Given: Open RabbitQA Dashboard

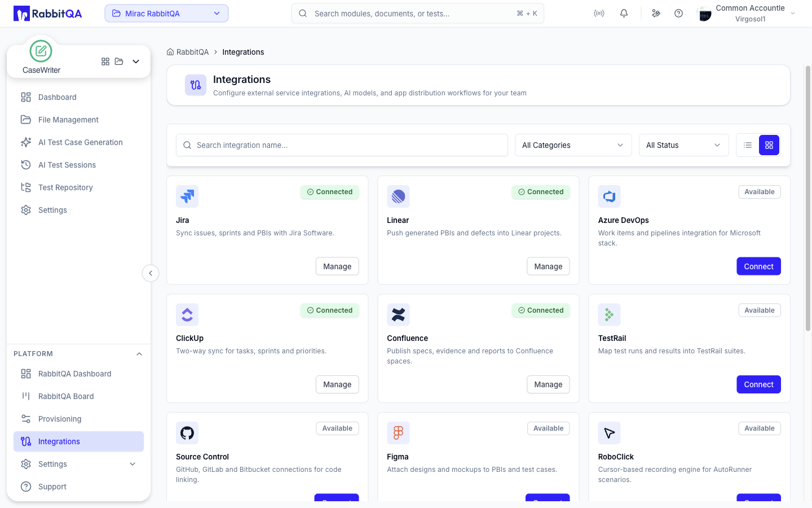Looking at the screenshot, I should point(78,374).
